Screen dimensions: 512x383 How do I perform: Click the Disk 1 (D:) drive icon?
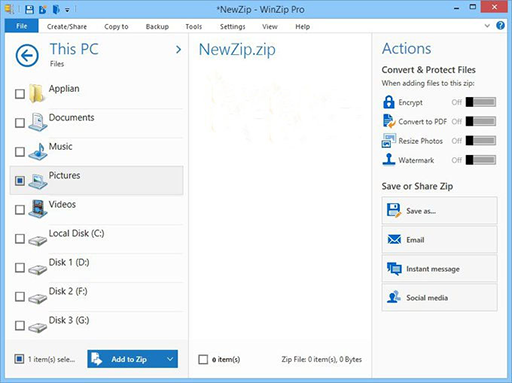(x=37, y=269)
